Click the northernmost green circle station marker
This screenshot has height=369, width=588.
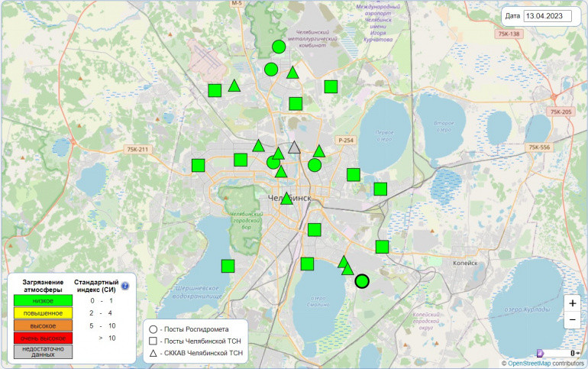coord(279,47)
